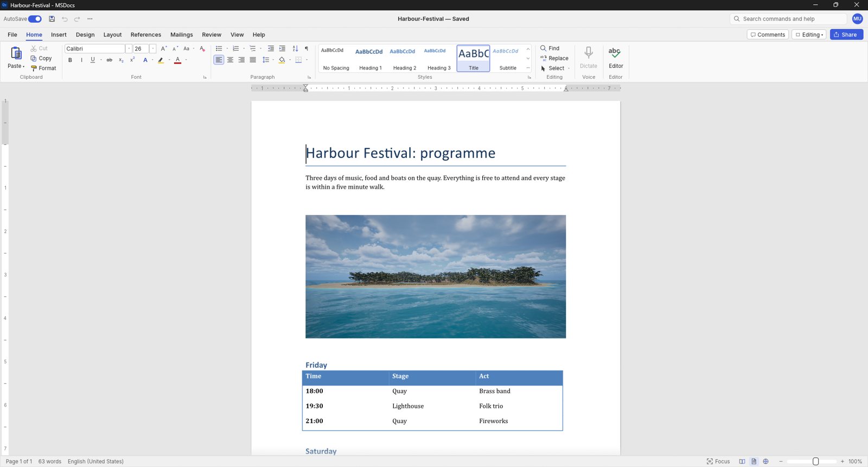Toggle center alignment
Screen dimensions: 868x467
230,60
